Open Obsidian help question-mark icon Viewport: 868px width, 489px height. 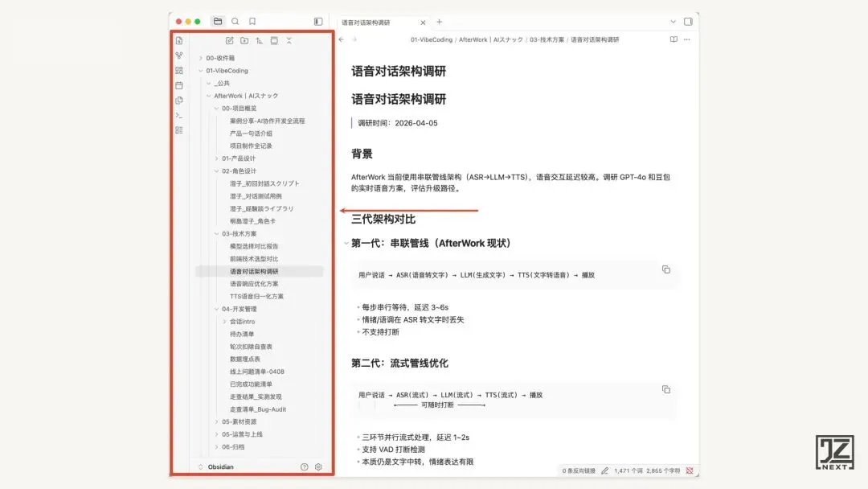pos(304,466)
